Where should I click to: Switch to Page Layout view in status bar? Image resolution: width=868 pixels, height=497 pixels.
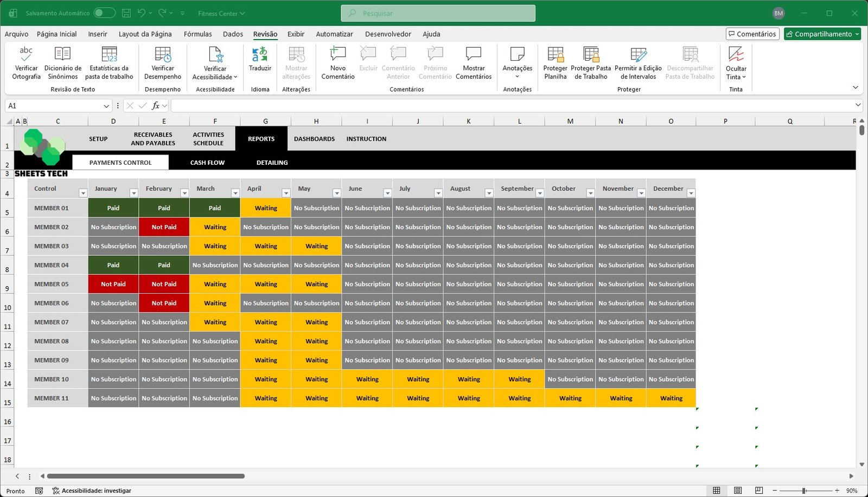coord(738,490)
